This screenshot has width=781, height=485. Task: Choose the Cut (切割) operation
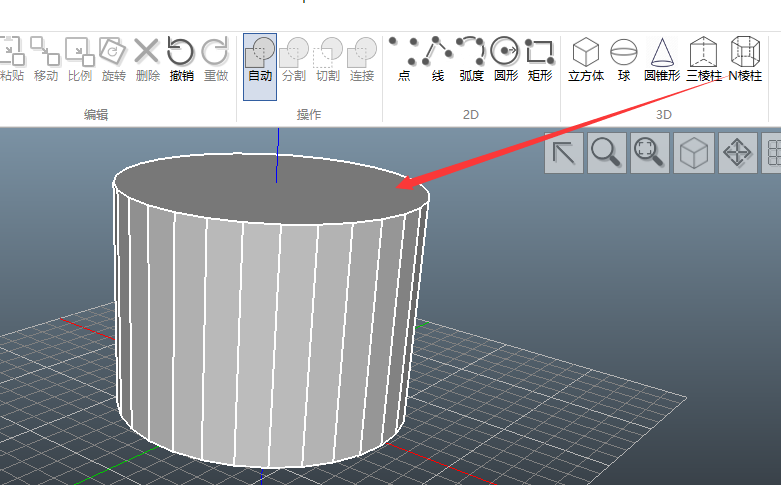coord(328,59)
